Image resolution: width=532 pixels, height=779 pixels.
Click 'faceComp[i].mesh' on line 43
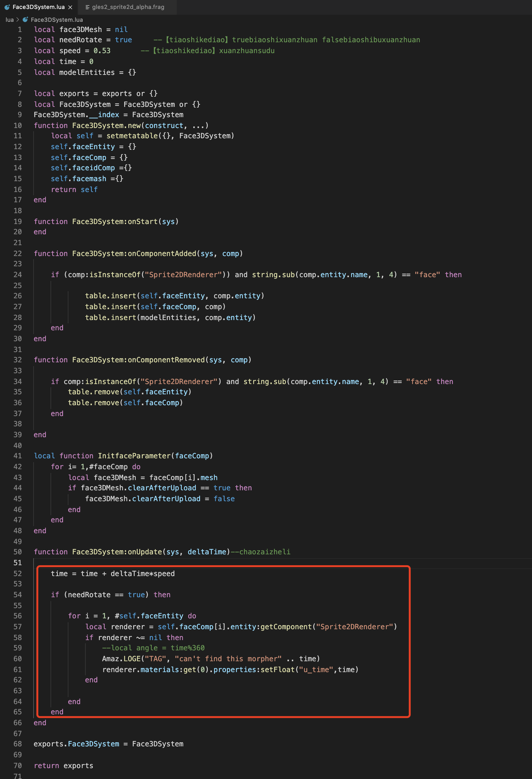point(183,478)
